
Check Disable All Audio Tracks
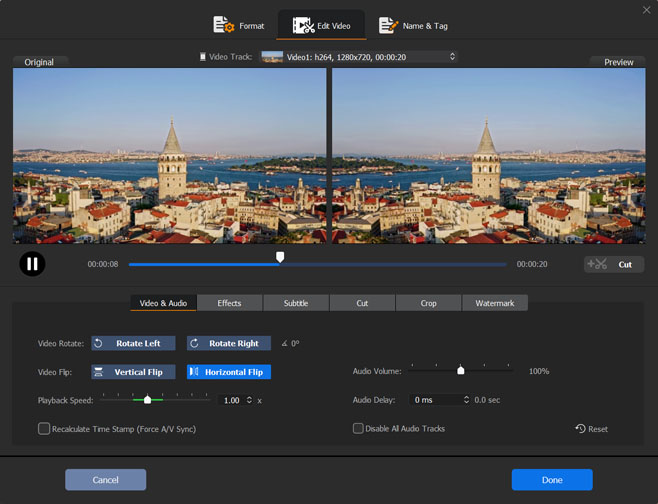[358, 429]
